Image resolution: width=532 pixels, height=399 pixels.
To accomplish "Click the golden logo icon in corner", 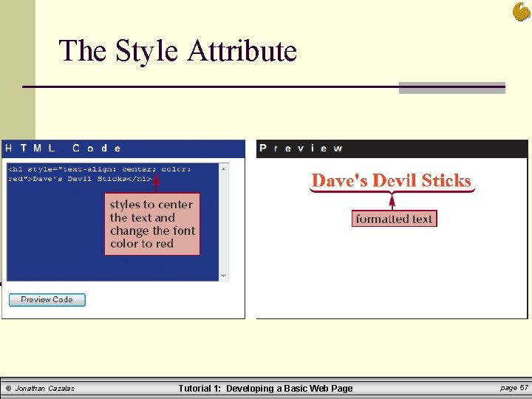I will tap(522, 12).
